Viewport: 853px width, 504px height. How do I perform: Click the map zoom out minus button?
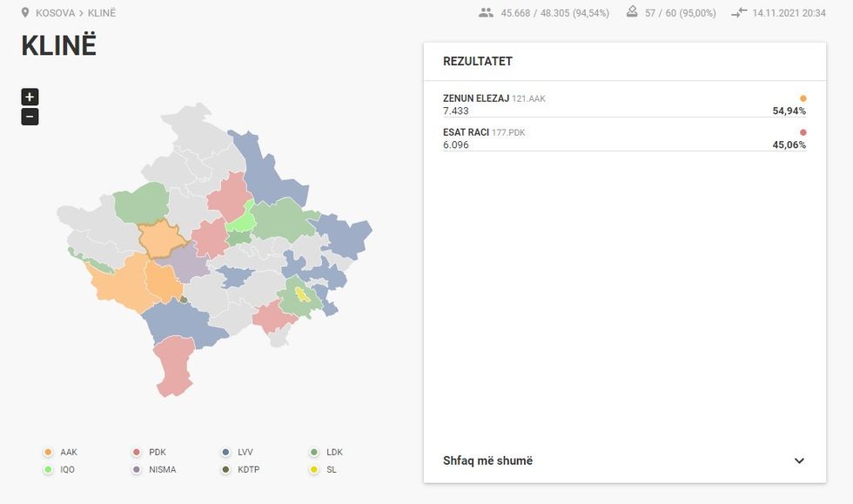pyautogui.click(x=30, y=117)
